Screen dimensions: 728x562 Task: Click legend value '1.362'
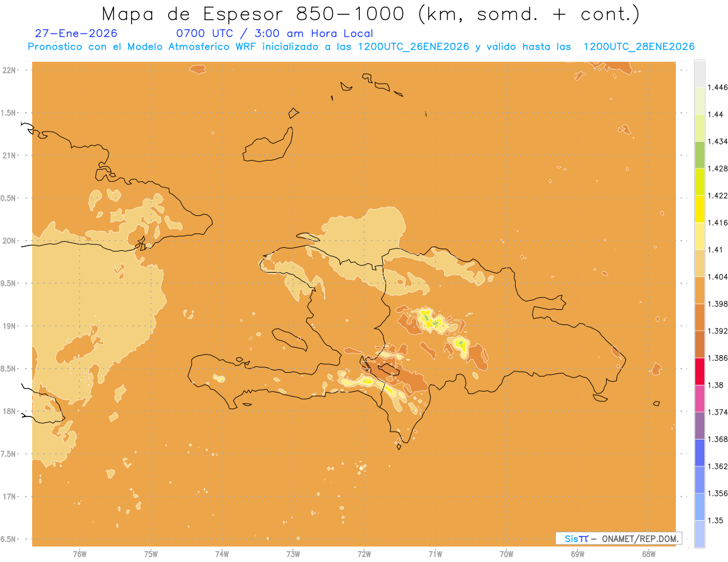[x=718, y=466]
